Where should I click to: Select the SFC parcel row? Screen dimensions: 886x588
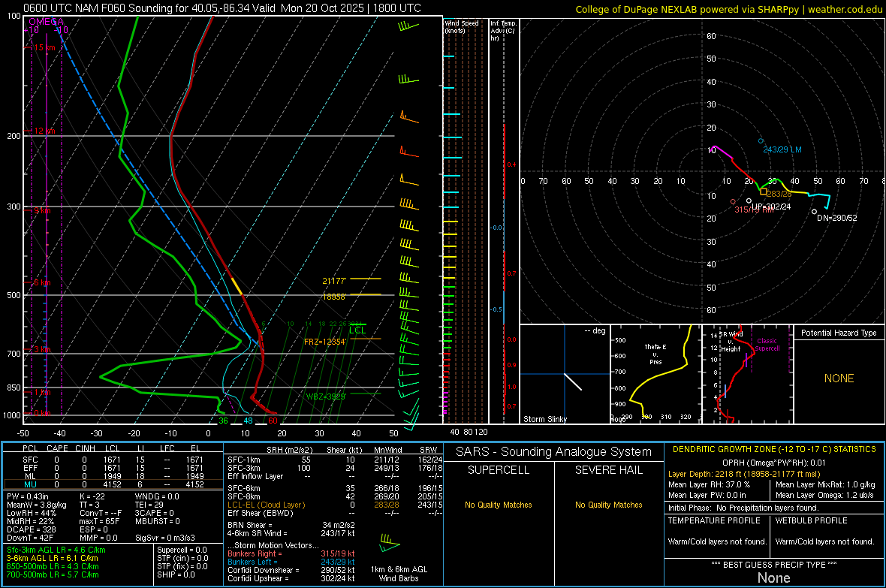coord(113,460)
